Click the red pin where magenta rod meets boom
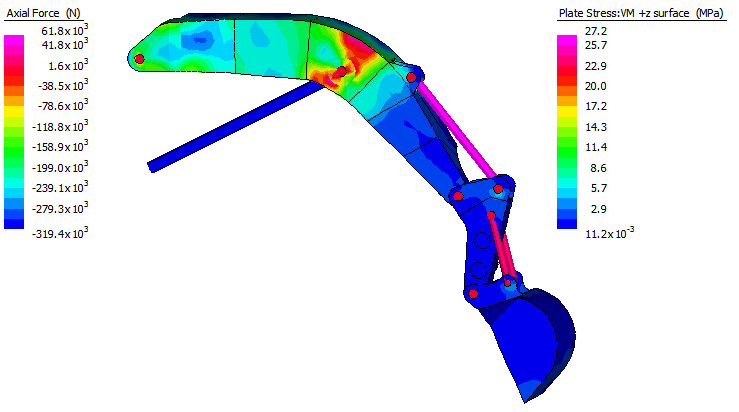This screenshot has width=739, height=412. (411, 77)
